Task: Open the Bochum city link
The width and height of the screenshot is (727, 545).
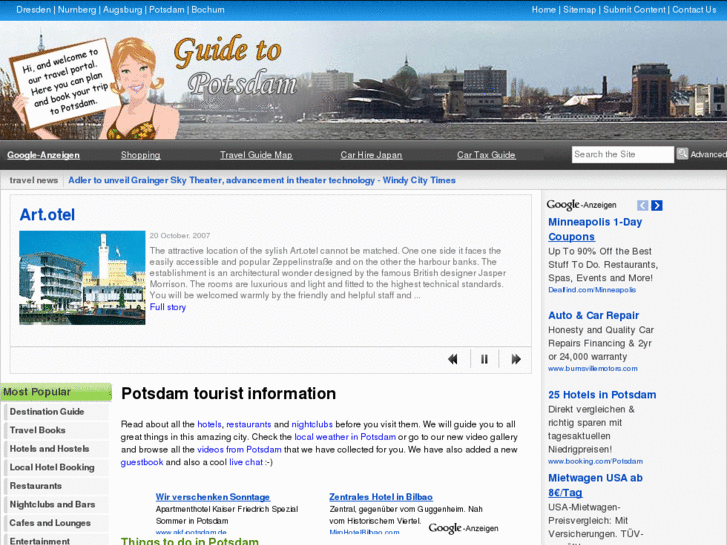Action: pos(208,10)
